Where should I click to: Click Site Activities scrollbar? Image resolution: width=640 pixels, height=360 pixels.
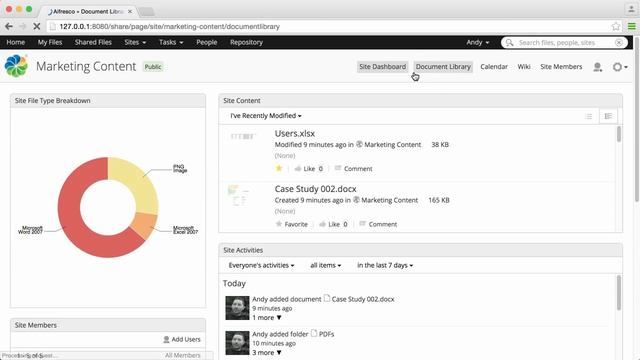point(619,292)
